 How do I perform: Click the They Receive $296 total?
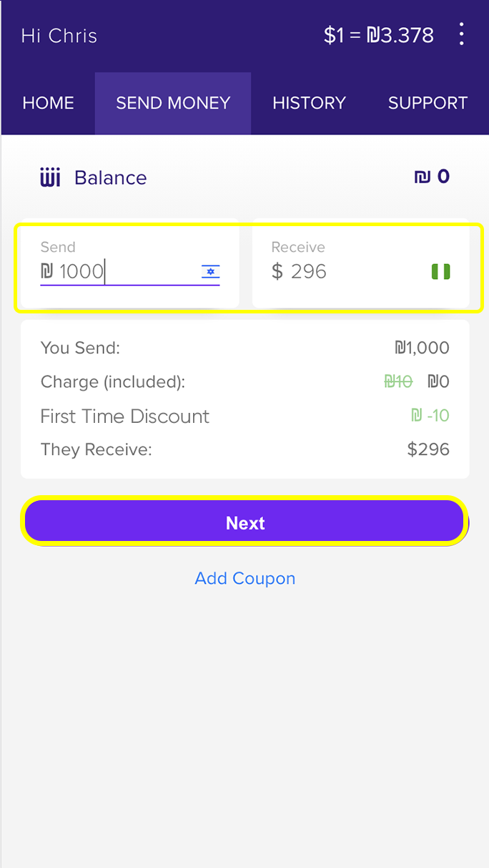click(x=428, y=449)
